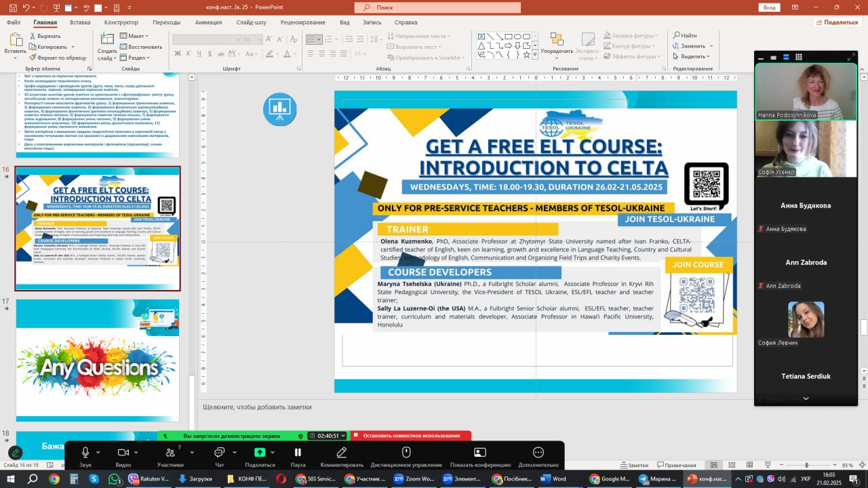Paste from clipboard with Вставить

(x=15, y=44)
